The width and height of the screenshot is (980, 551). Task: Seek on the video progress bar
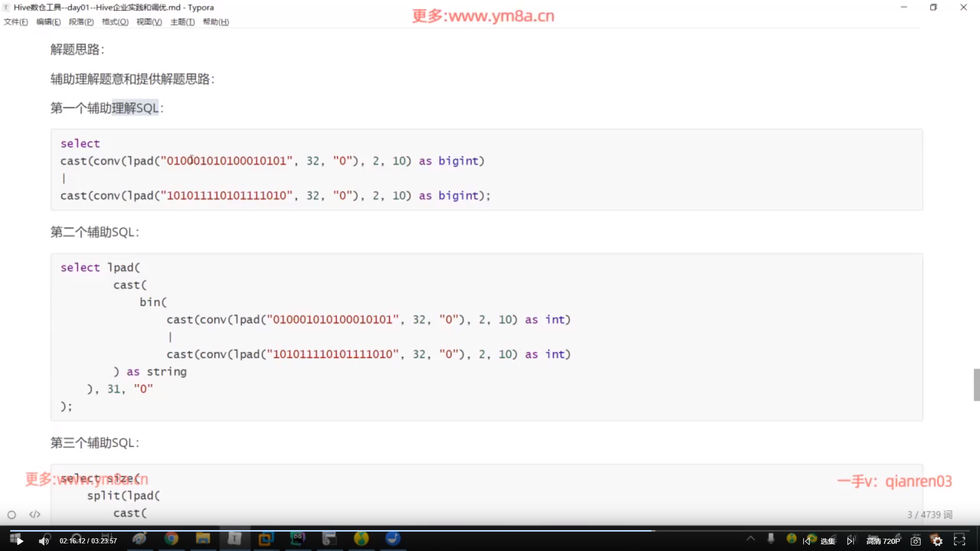[357, 531]
